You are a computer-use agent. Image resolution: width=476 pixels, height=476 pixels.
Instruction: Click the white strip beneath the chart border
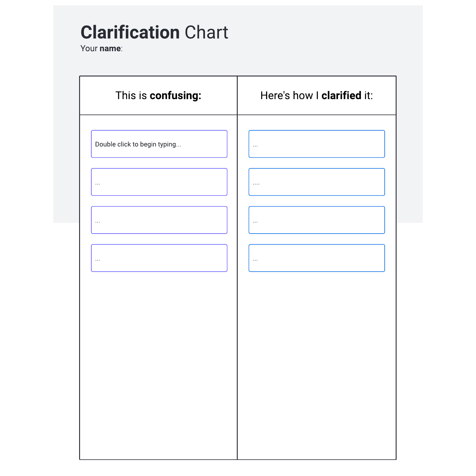(x=238, y=468)
